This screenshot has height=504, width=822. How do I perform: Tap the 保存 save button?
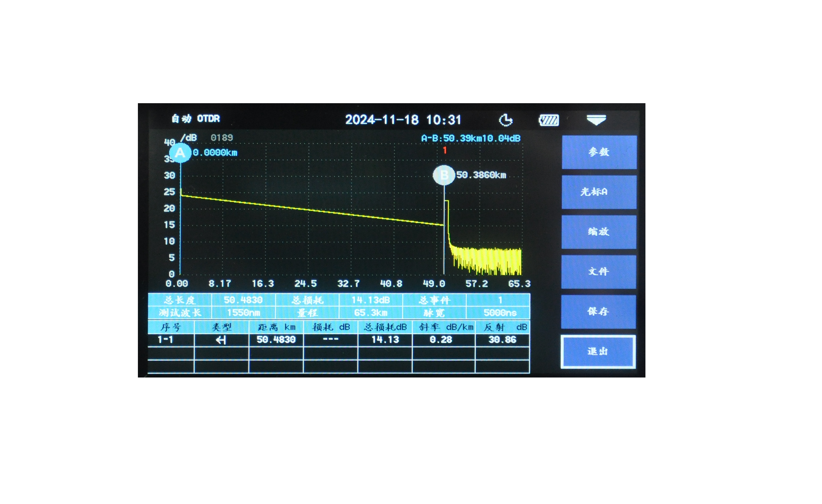click(598, 312)
